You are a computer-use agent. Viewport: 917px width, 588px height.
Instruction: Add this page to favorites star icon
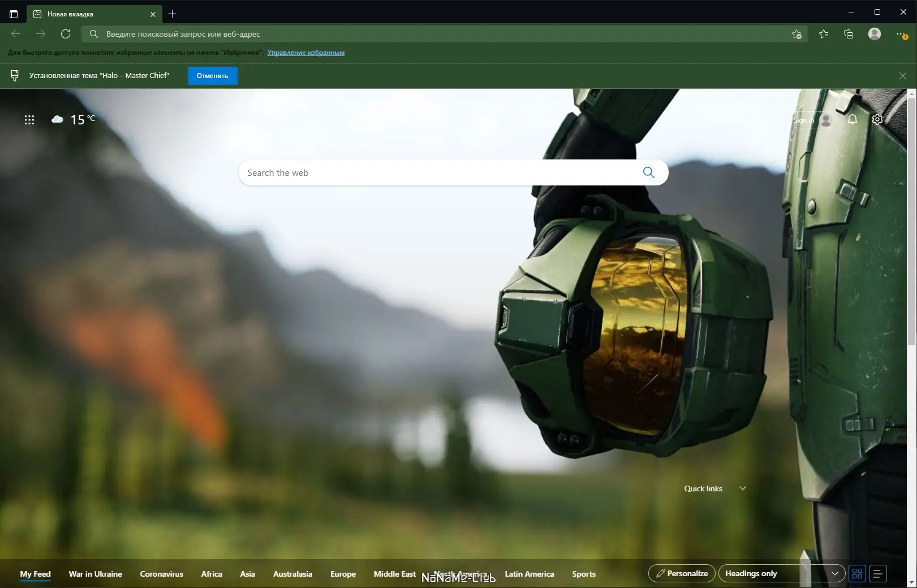[797, 34]
